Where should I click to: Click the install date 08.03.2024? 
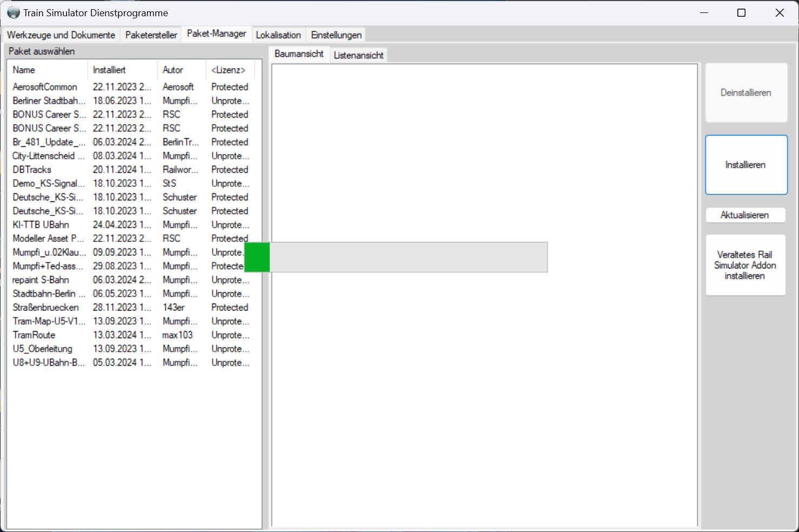pyautogui.click(x=122, y=156)
